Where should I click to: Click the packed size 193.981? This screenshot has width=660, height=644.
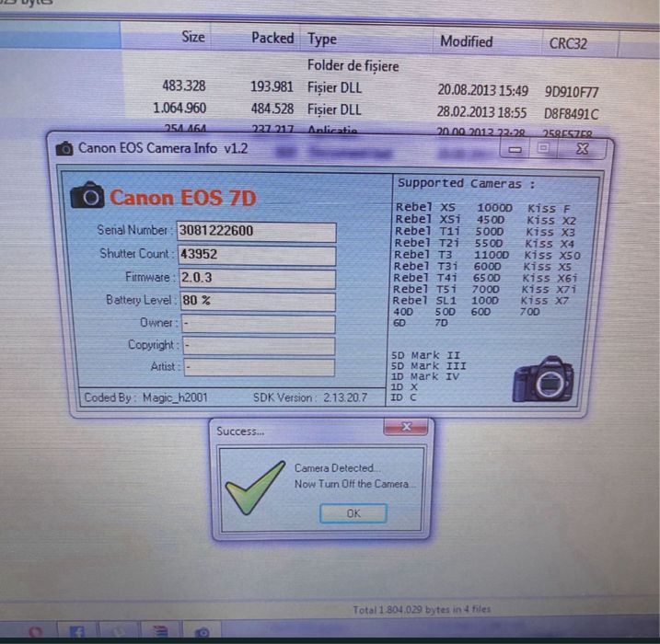pyautogui.click(x=272, y=86)
